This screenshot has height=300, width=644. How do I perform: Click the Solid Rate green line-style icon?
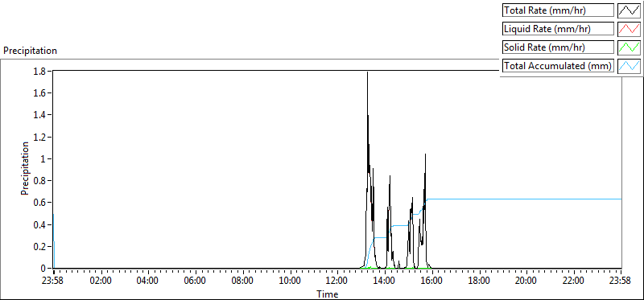coord(630,47)
